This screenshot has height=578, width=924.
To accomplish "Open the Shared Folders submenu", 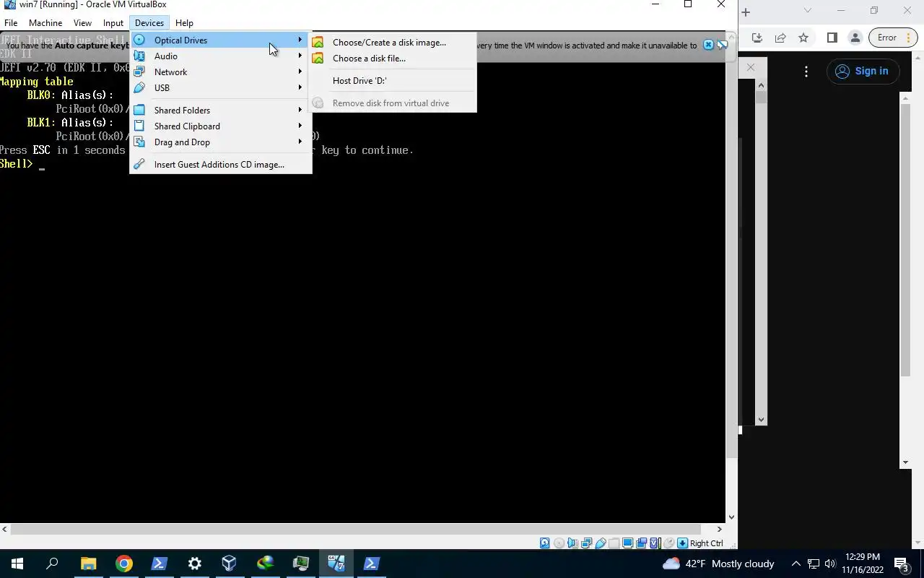I will coord(221,110).
